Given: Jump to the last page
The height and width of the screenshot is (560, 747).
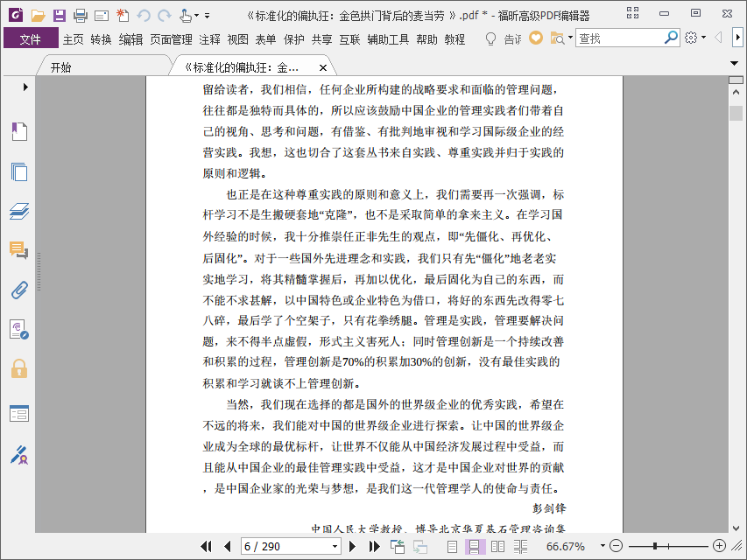Looking at the screenshot, I should [x=375, y=546].
